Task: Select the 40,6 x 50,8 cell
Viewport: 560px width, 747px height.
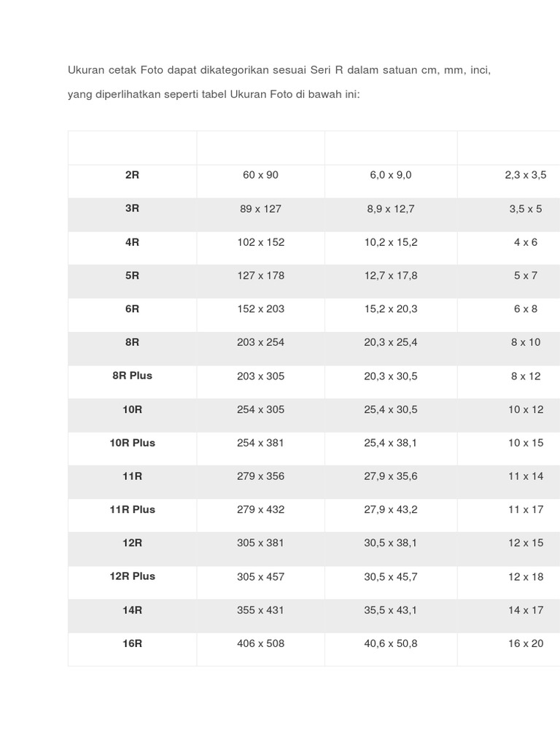Action: tap(391, 643)
